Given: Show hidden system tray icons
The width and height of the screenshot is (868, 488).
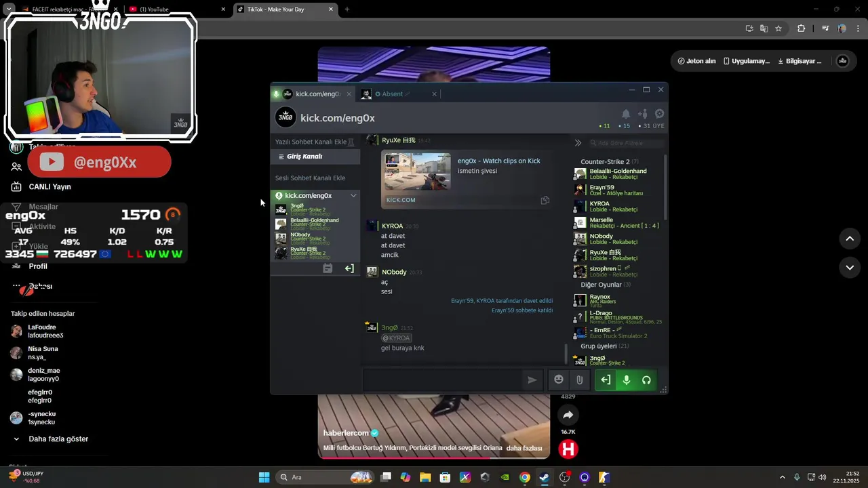Looking at the screenshot, I should point(782,477).
